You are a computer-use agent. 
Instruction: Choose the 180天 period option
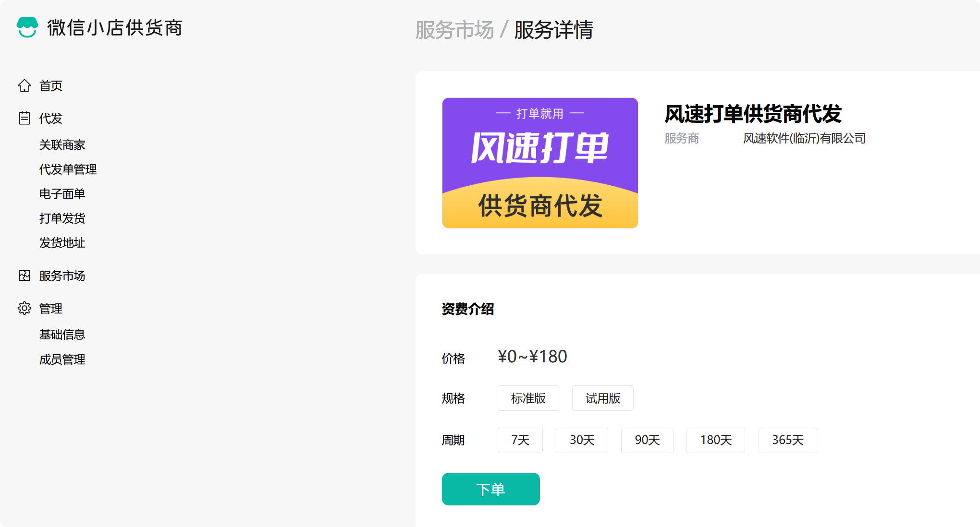[x=715, y=440]
